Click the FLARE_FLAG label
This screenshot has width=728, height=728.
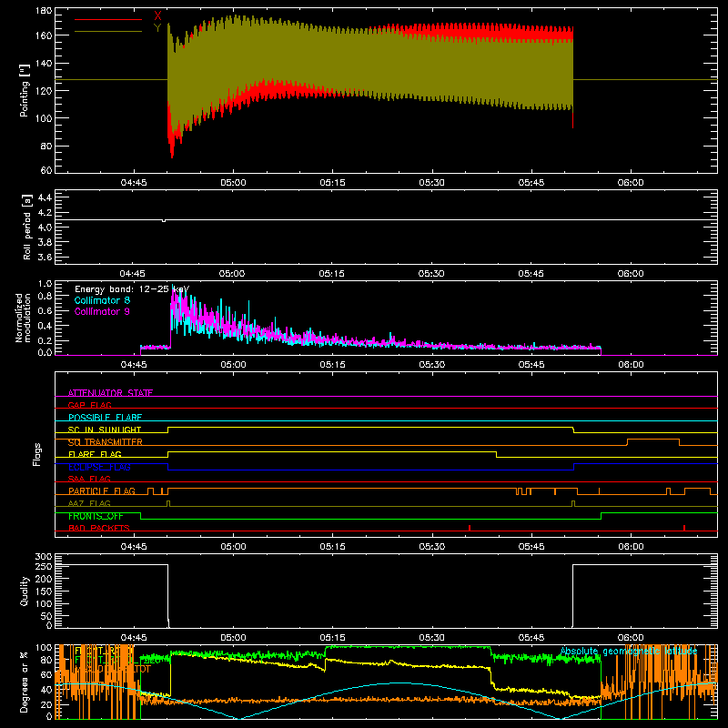tap(95, 454)
